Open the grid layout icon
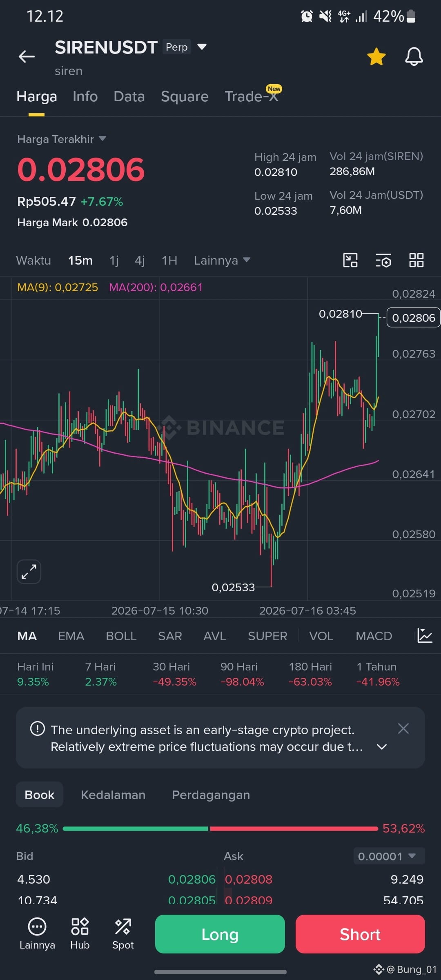The width and height of the screenshot is (441, 980). tap(416, 260)
